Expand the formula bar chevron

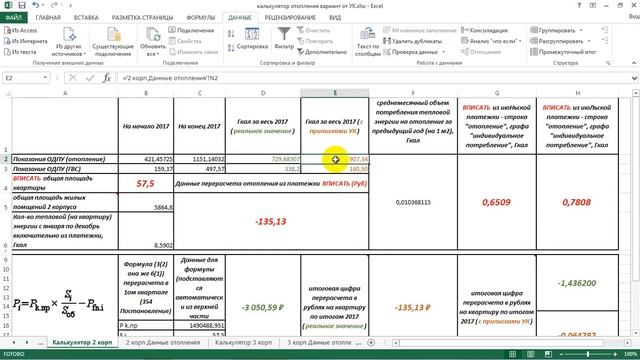(634, 78)
